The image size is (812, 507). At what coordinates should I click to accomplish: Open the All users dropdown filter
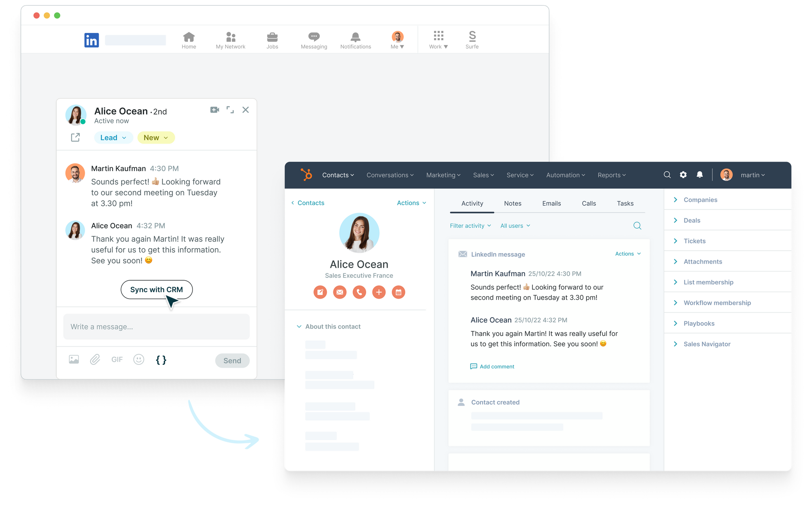[x=513, y=225]
